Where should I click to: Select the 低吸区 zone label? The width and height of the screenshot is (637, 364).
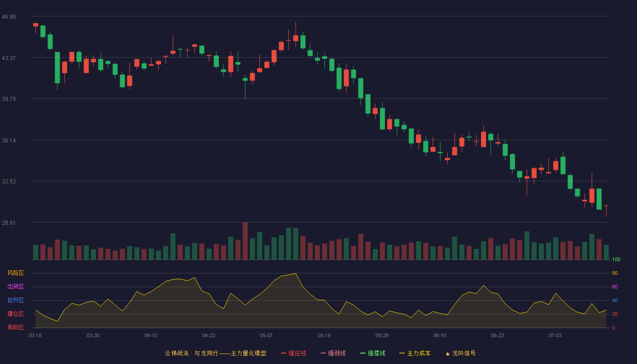click(15, 327)
